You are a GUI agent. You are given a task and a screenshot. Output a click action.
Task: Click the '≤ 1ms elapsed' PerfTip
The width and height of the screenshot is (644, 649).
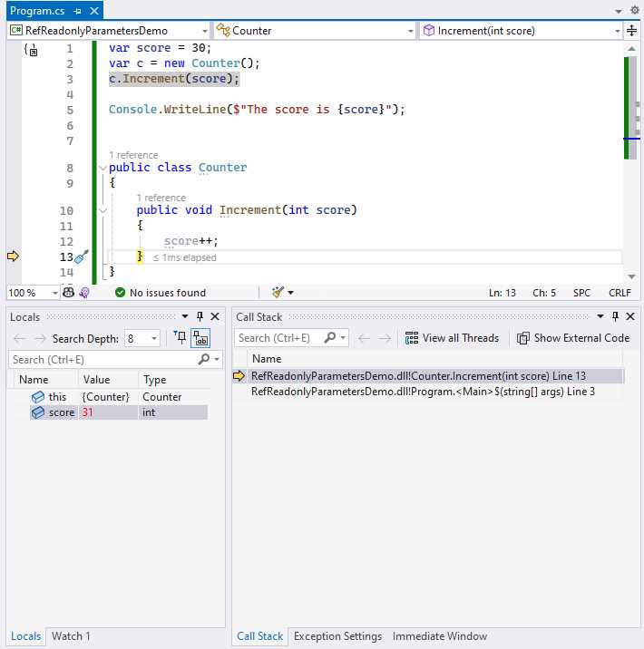[185, 257]
